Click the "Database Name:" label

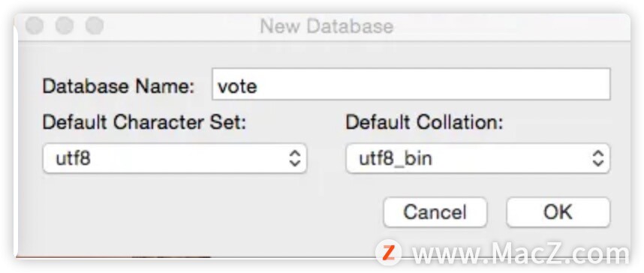pos(119,86)
